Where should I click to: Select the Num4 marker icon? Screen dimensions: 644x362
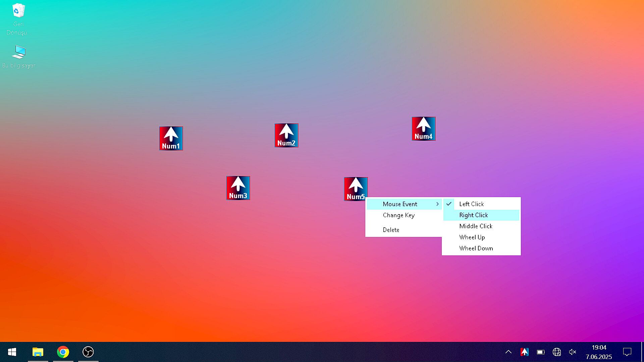424,129
